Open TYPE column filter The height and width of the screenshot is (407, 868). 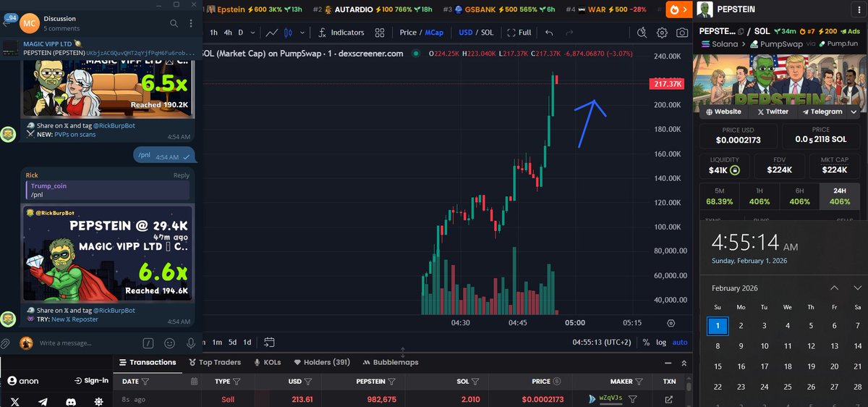click(x=238, y=381)
